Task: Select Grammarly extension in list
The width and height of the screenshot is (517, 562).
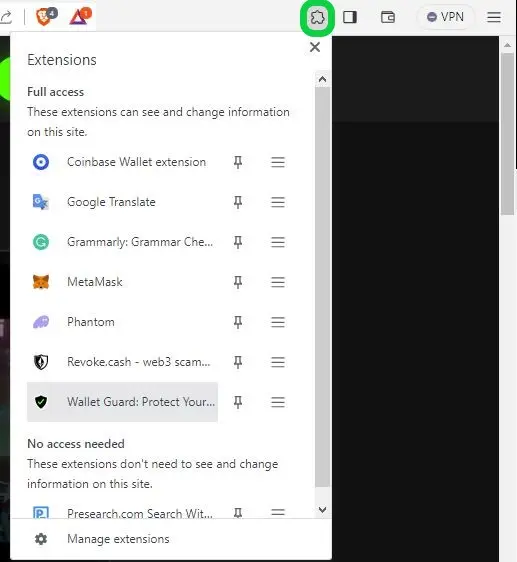Action: point(123,242)
